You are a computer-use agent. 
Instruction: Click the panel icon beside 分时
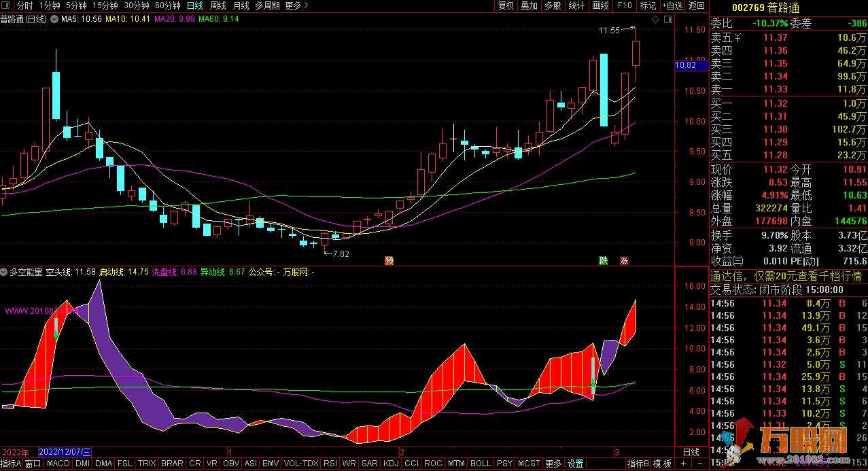(x=7, y=5)
